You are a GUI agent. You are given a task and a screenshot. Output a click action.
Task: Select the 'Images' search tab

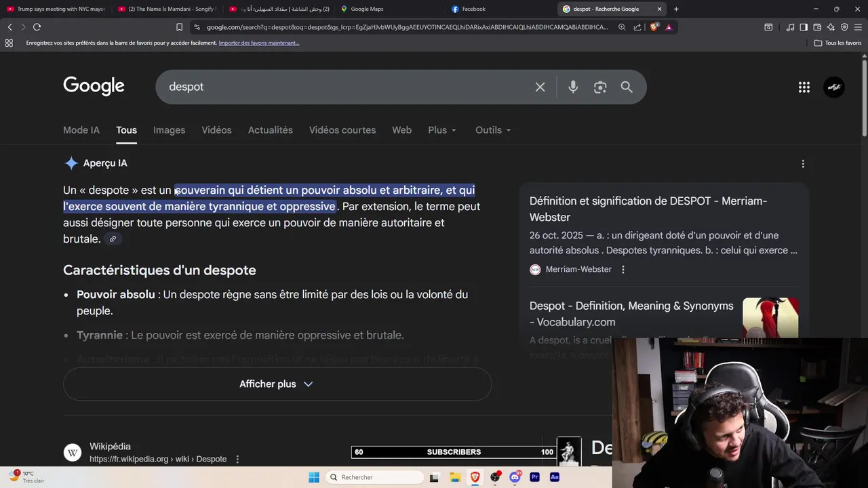(x=169, y=130)
